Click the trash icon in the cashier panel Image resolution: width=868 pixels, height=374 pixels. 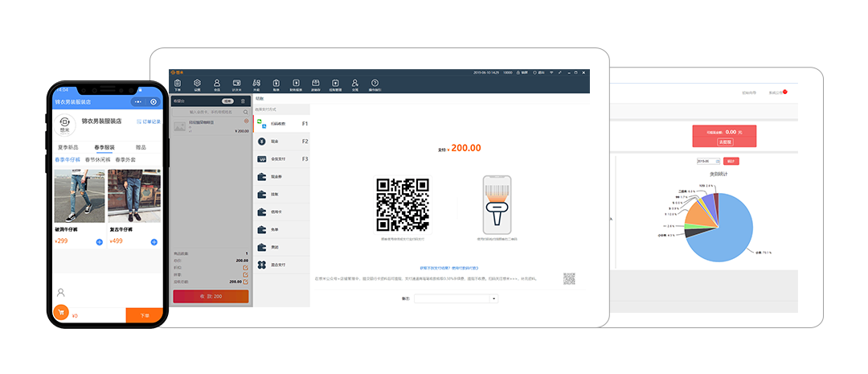point(244,101)
